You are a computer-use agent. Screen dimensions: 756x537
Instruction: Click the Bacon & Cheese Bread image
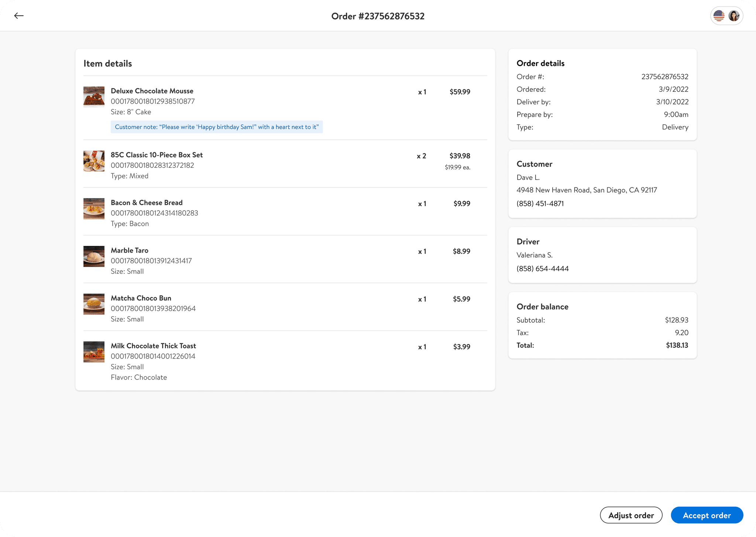pos(94,208)
